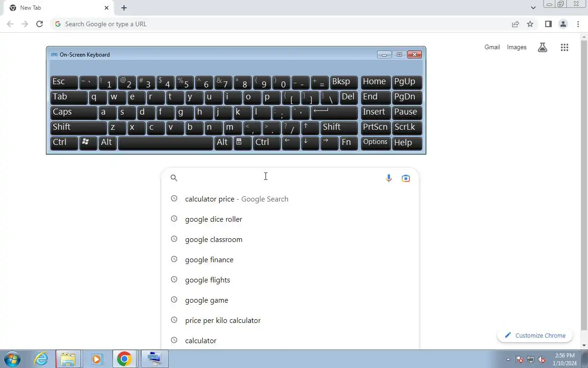Screen dimensions: 588x368
Task: Open Windows Media Player from taskbar
Action: (x=96, y=359)
